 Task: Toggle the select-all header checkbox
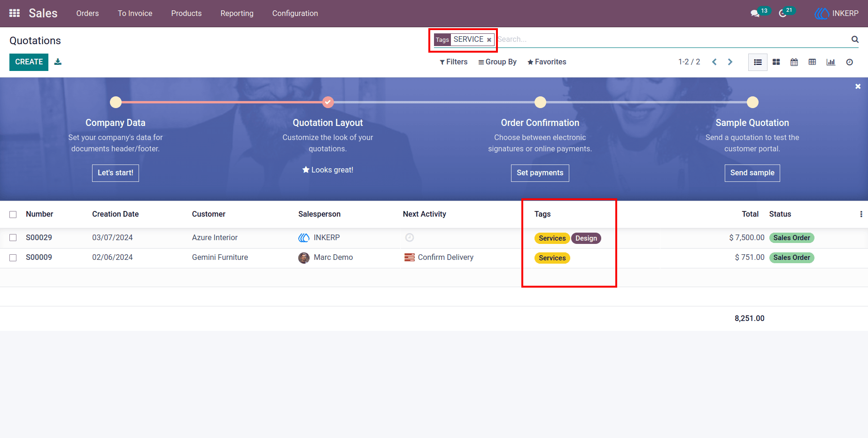13,214
